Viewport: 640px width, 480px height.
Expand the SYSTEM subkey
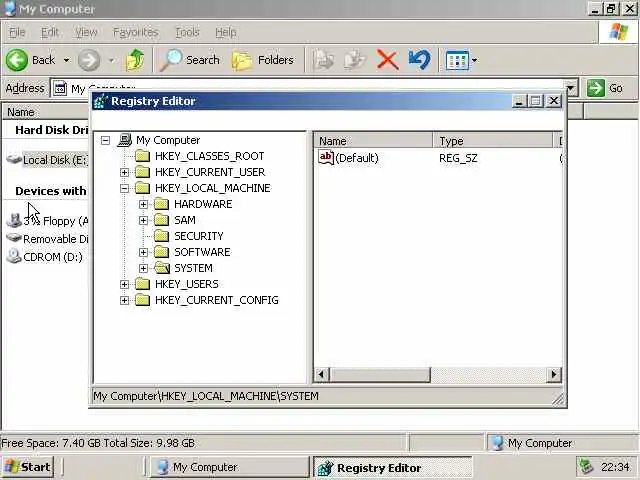click(143, 269)
